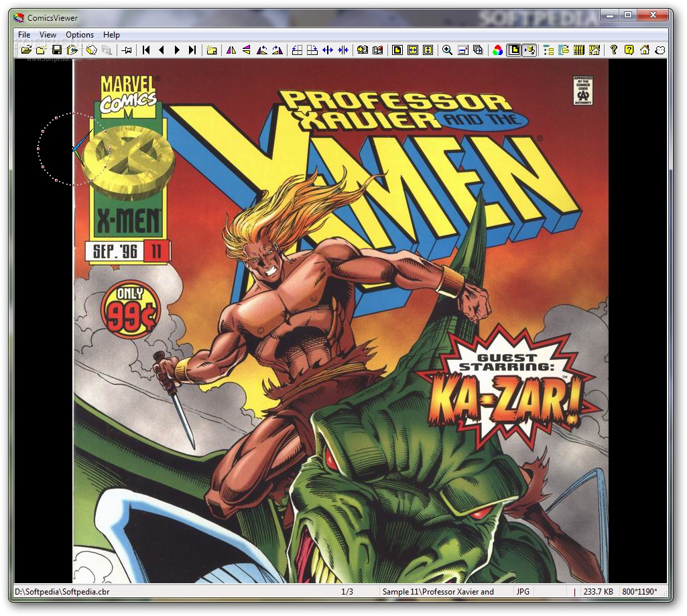Click the folder with arrow export icon

pos(72,50)
